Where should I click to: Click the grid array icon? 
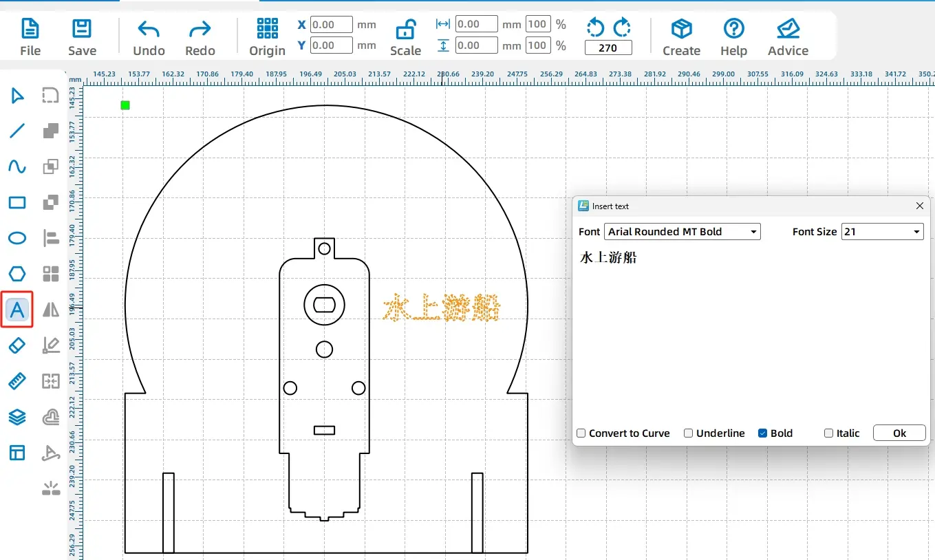(51, 274)
